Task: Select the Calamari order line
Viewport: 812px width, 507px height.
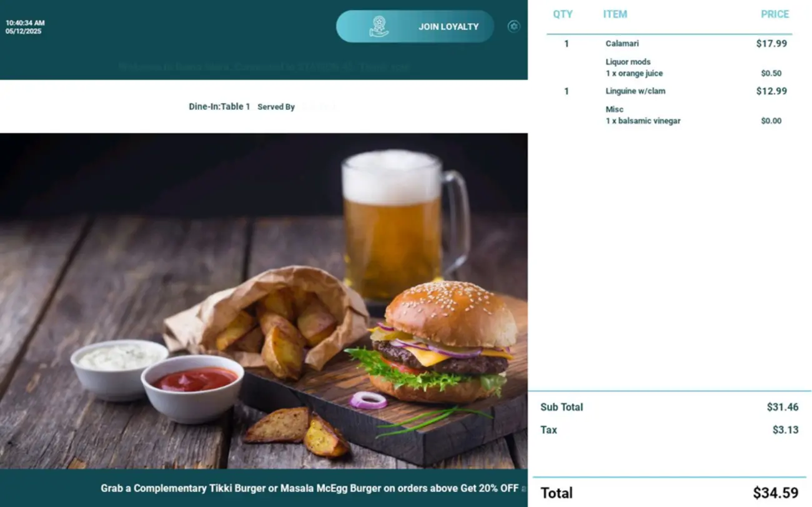Action: pyautogui.click(x=669, y=44)
